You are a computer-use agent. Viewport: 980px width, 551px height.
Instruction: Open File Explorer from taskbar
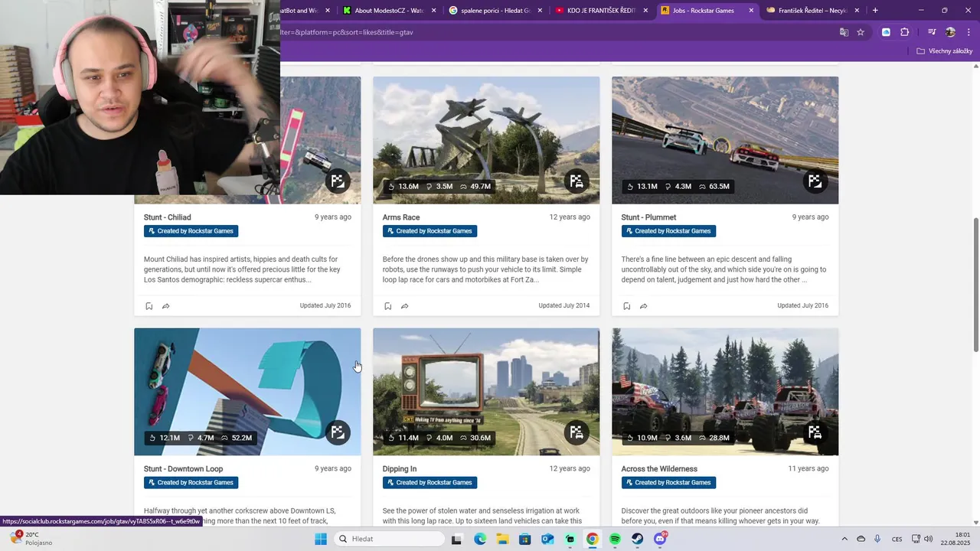pyautogui.click(x=502, y=539)
